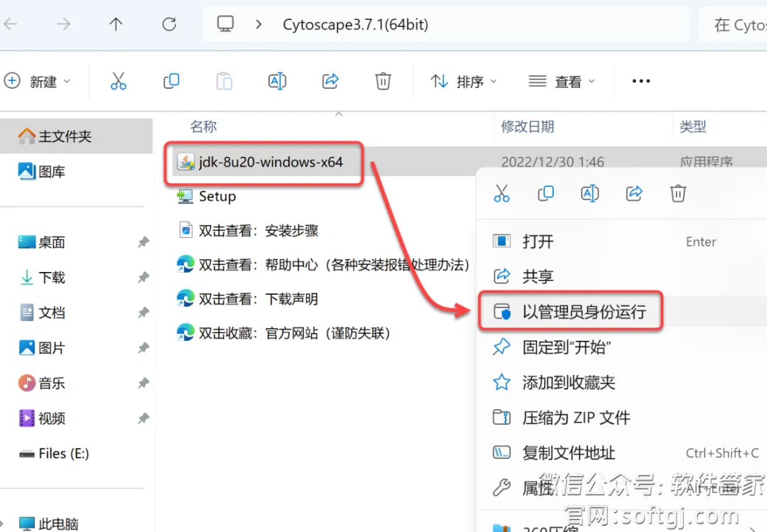Open the New (新建) dropdown

click(37, 81)
